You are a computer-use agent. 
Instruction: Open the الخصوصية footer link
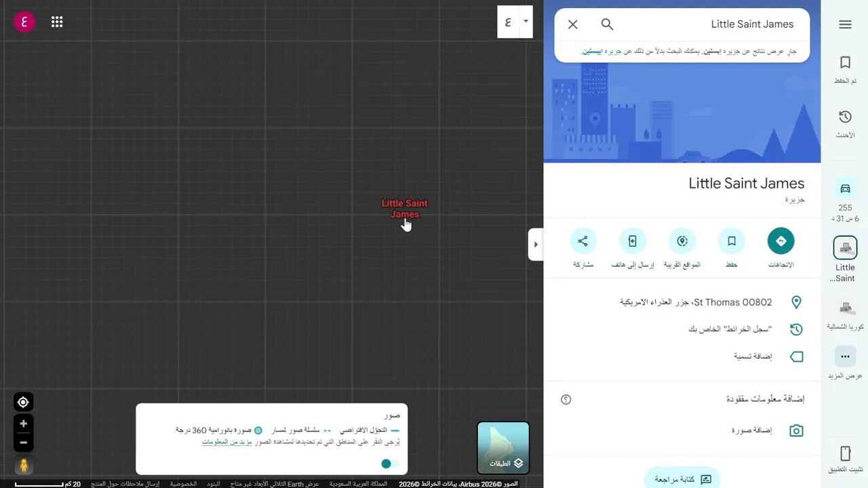pyautogui.click(x=183, y=484)
